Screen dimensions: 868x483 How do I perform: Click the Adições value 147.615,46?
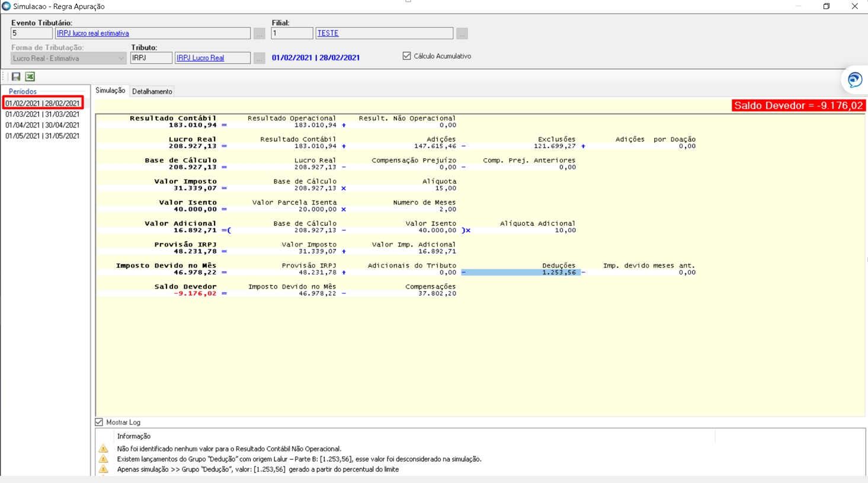click(x=435, y=146)
